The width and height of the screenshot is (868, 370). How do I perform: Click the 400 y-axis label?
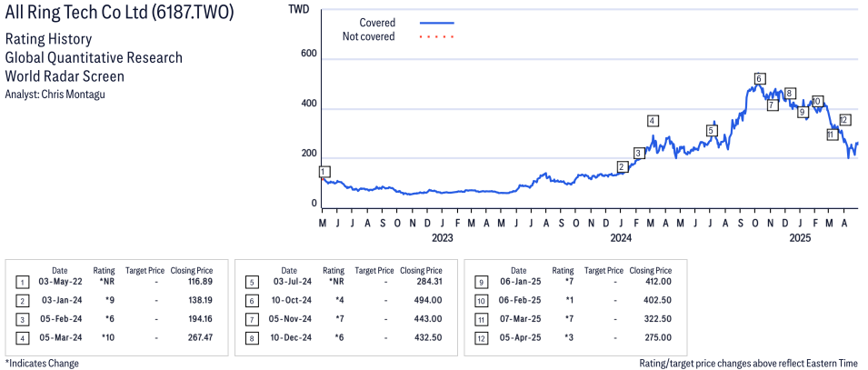[309, 104]
